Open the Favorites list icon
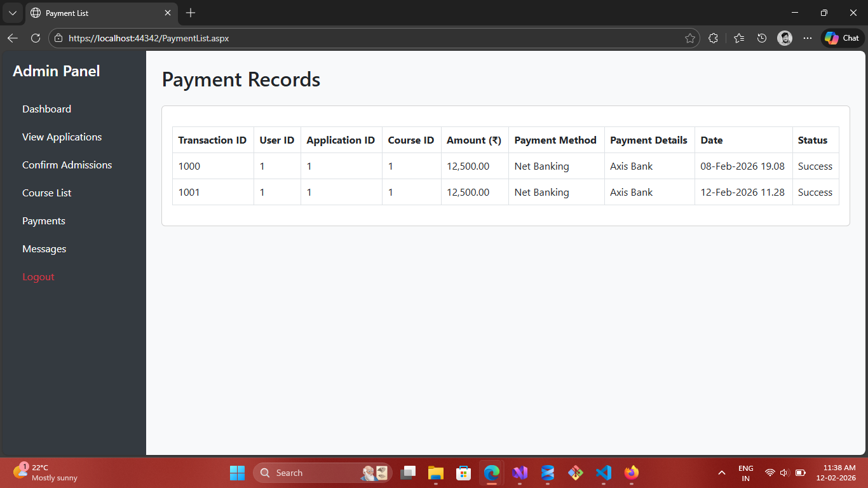This screenshot has width=868, height=488. point(738,38)
